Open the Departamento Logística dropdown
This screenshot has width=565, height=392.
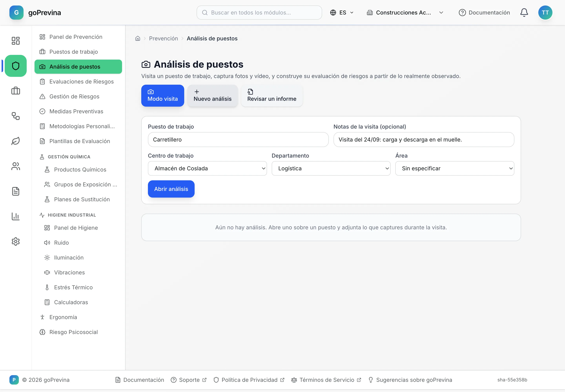tap(331, 169)
